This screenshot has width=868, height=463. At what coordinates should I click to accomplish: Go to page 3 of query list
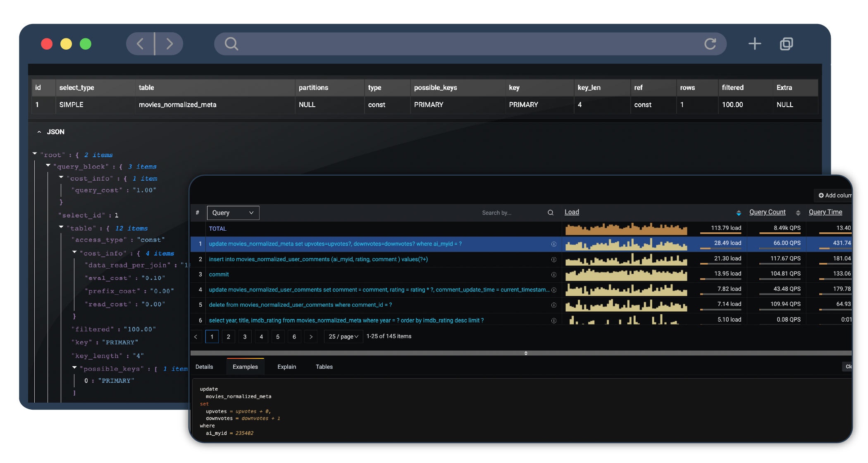(245, 337)
